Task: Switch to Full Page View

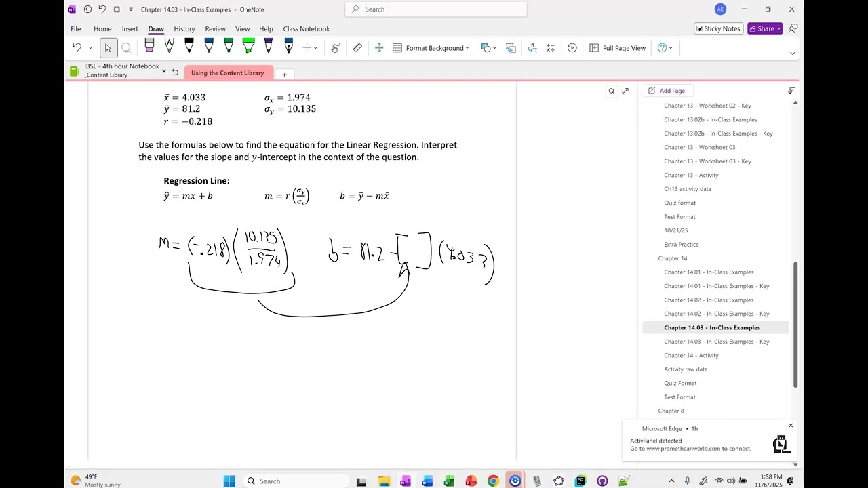Action: coord(617,48)
